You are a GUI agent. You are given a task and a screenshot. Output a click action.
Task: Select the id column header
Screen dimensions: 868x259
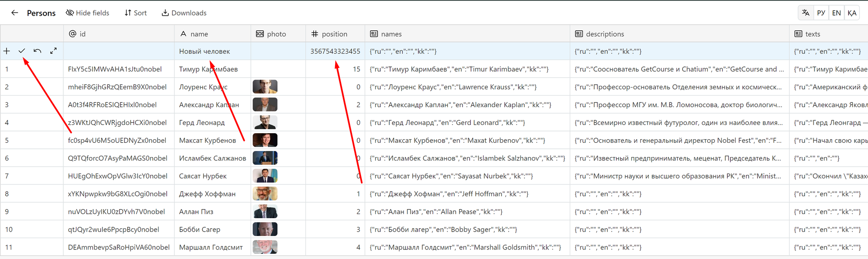point(119,34)
